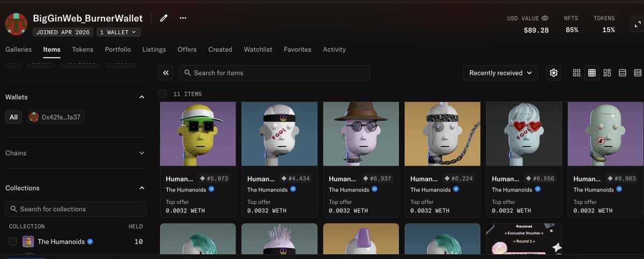Open The Humanoids link under #6,224
This screenshot has width=644, height=259.
click(430, 190)
